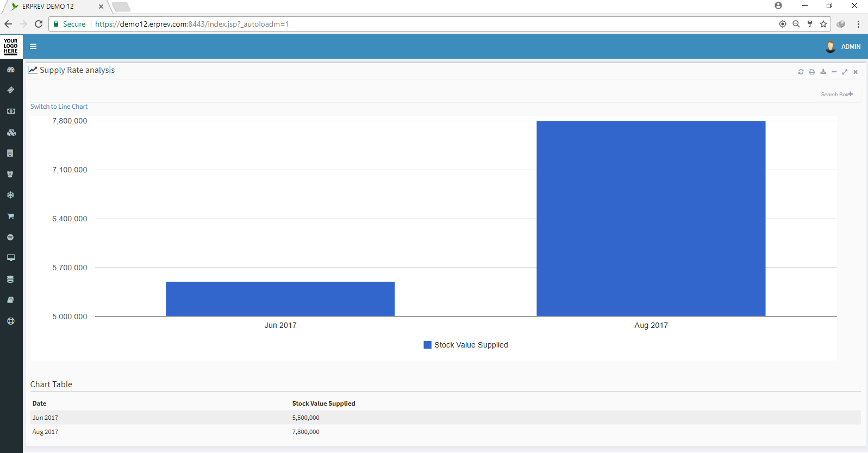The image size is (868, 453).
Task: Close the ERPREV DEMO 12 tab
Action: click(x=101, y=7)
